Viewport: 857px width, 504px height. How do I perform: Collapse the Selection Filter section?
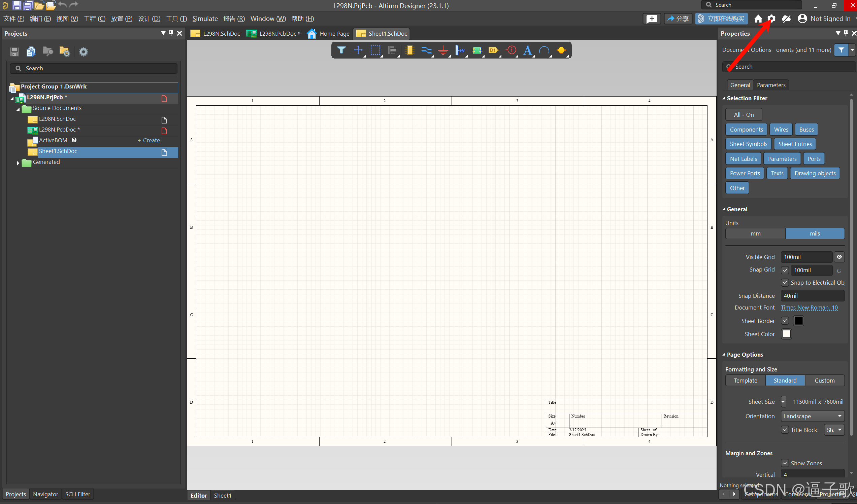(724, 99)
